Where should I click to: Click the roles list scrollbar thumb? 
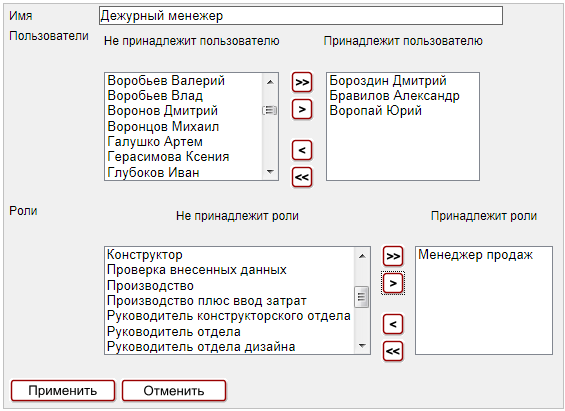[362, 297]
